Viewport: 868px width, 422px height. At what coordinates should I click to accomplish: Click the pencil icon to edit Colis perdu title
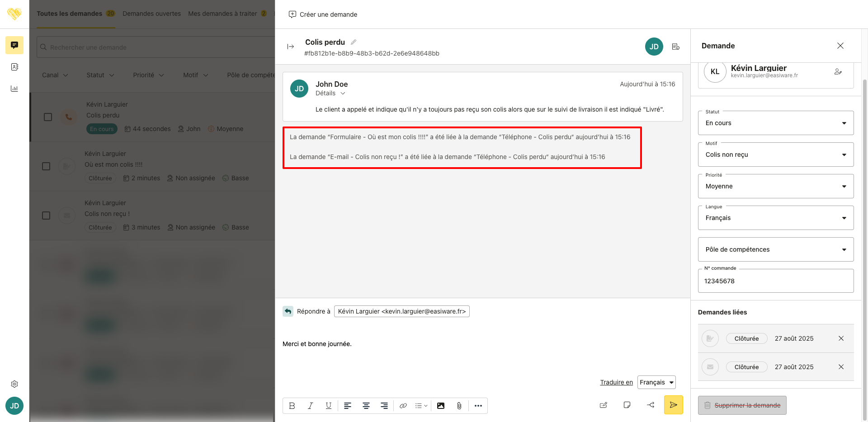tap(354, 42)
